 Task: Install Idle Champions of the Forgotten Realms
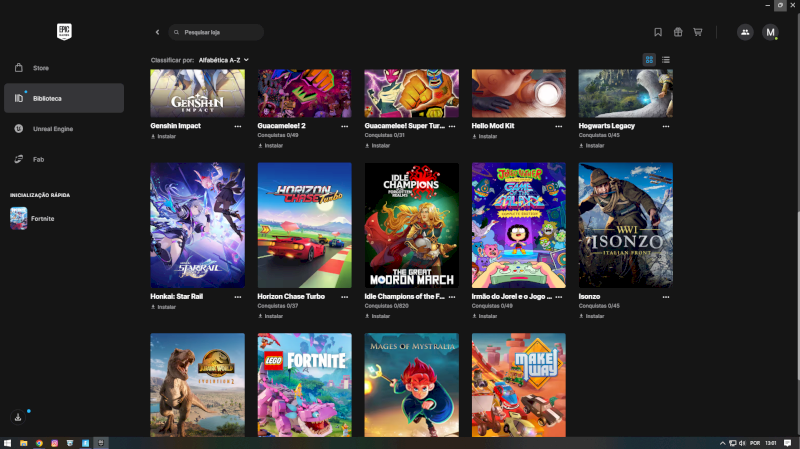click(x=378, y=316)
